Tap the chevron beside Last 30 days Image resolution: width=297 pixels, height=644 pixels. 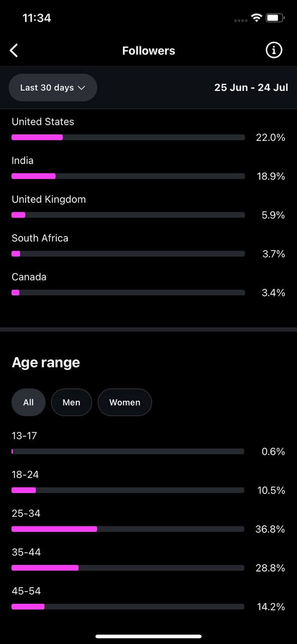point(81,88)
